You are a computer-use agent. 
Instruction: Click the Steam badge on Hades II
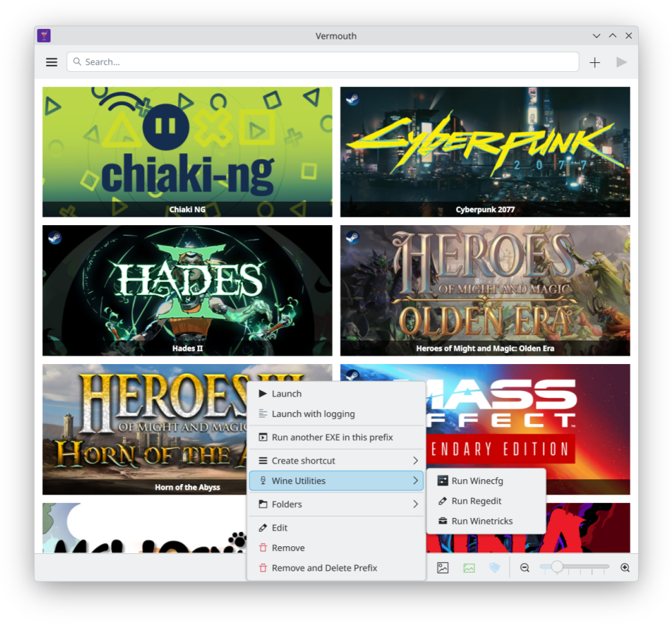pyautogui.click(x=55, y=238)
